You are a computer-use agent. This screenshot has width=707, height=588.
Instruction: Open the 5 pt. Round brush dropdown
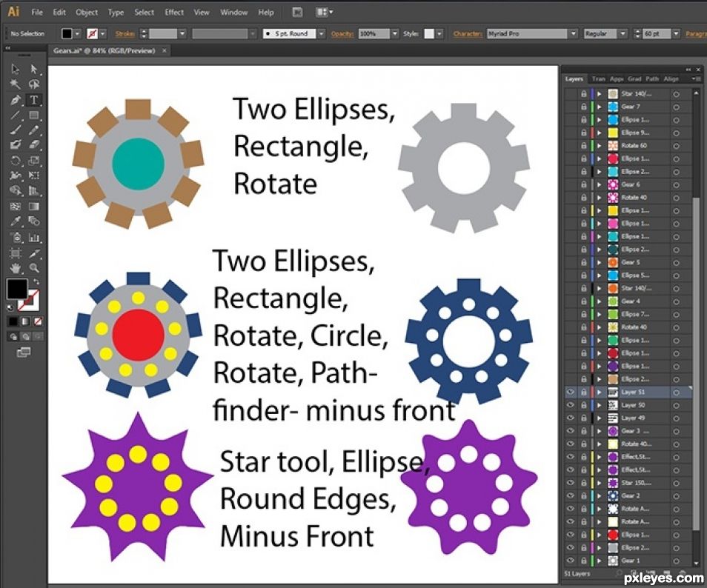pyautogui.click(x=321, y=34)
